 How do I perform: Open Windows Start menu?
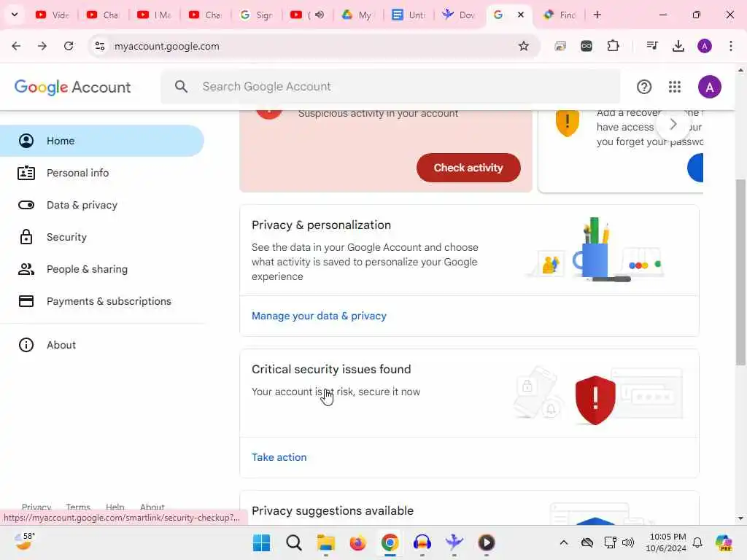point(262,542)
